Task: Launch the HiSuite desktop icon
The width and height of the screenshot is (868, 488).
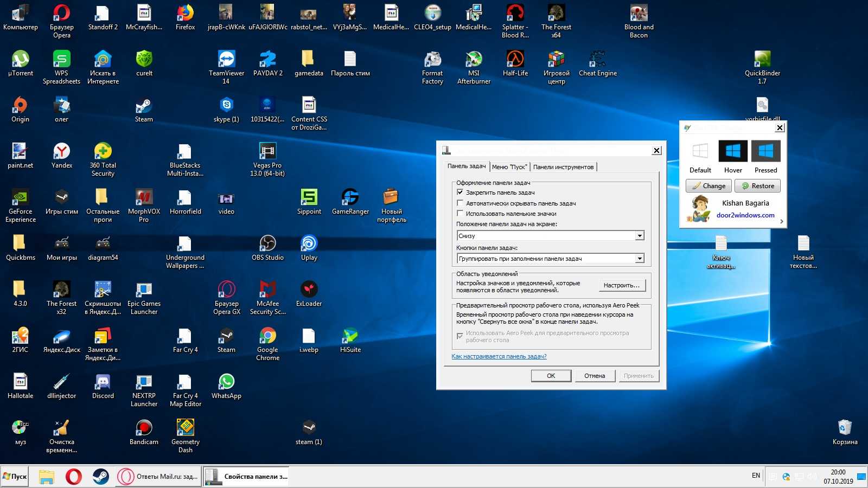Action: pos(350,340)
